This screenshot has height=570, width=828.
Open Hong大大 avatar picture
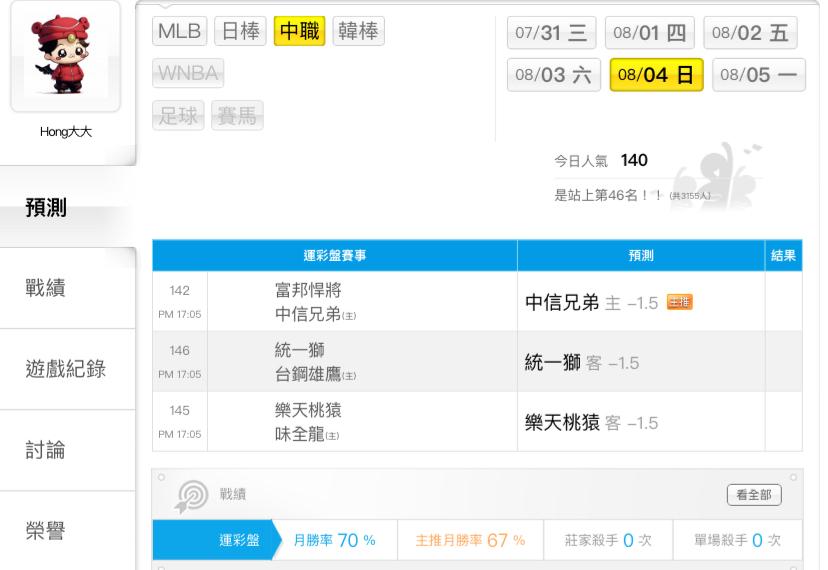65,56
